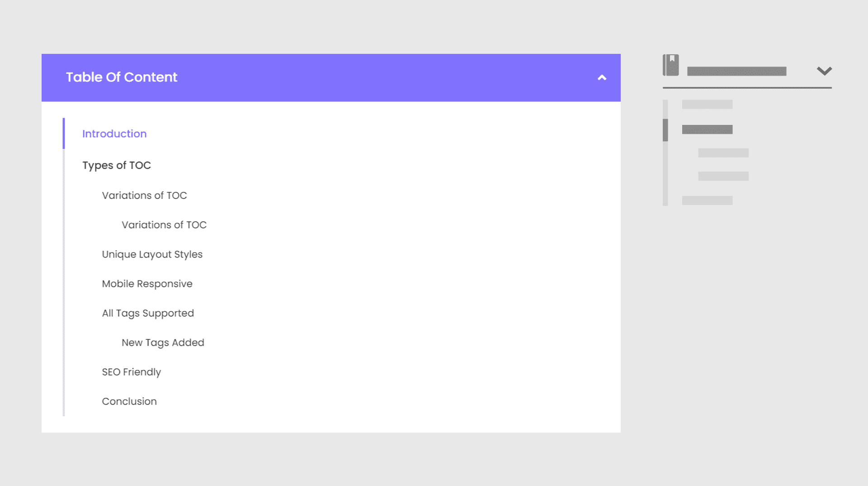Screen dimensions: 868x486
Task: Collapse the Table Of Content panel arrow
Action: pyautogui.click(x=602, y=78)
